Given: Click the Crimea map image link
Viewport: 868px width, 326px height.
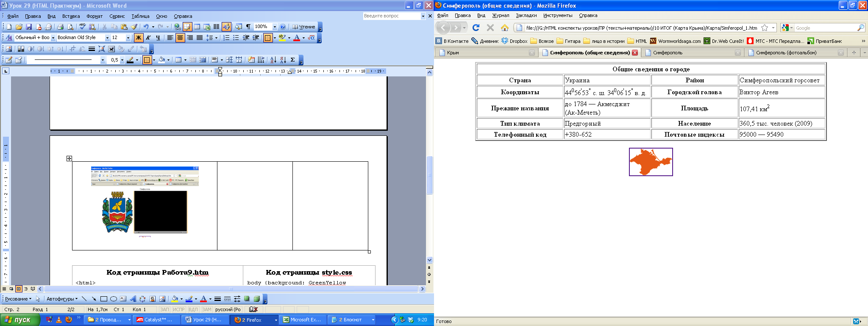Looking at the screenshot, I should 651,162.
